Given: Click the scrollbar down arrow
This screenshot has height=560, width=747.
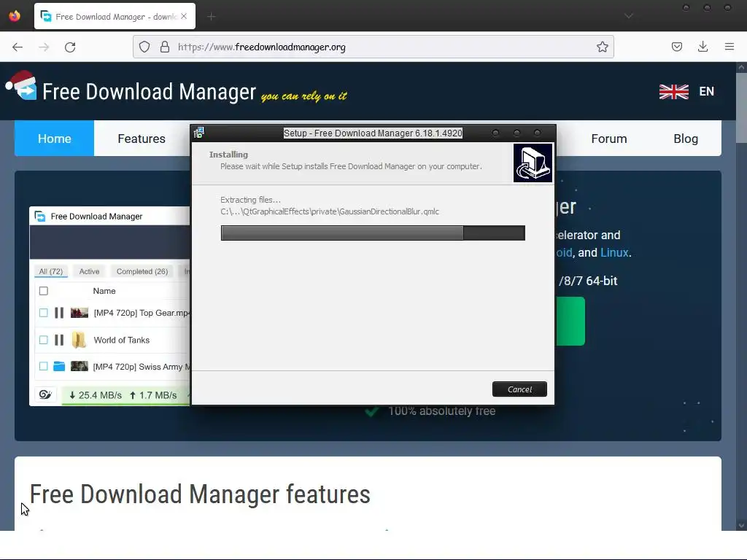Looking at the screenshot, I should pyautogui.click(x=741, y=526).
